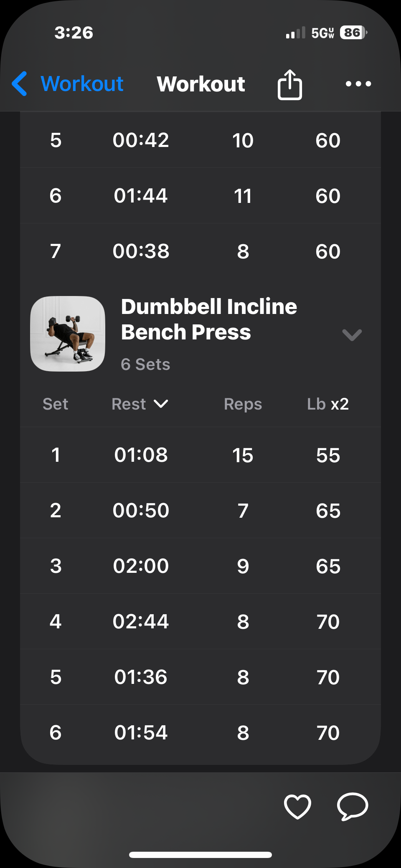
Task: Select set 1 with 15 reps
Action: point(242,455)
